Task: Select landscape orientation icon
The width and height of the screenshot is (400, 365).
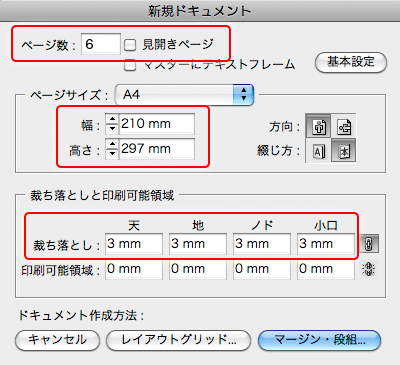Action: tap(344, 126)
